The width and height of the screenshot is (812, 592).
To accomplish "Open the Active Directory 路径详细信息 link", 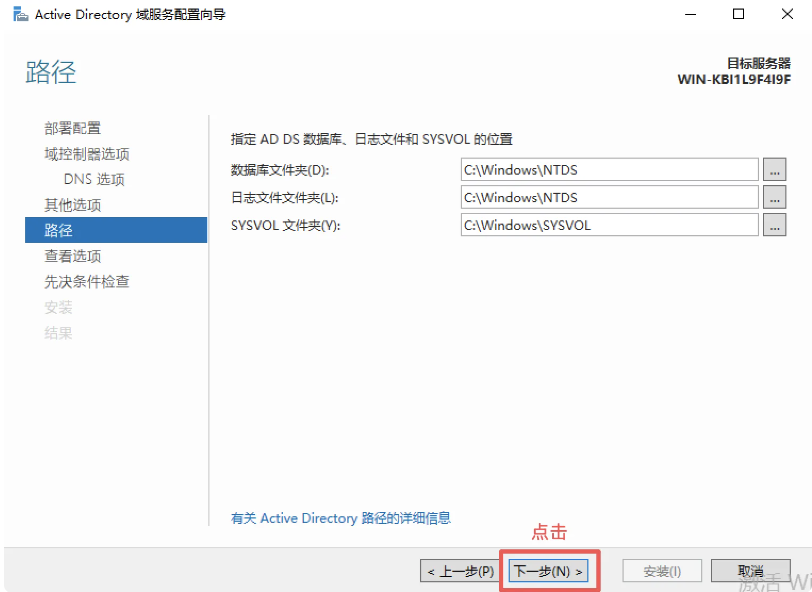I will (340, 518).
